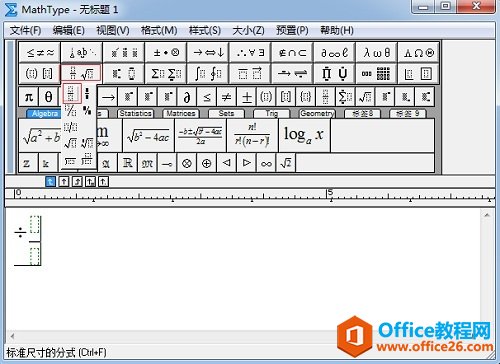Insert the ⊕ symbol from bottom bar

click(x=207, y=163)
